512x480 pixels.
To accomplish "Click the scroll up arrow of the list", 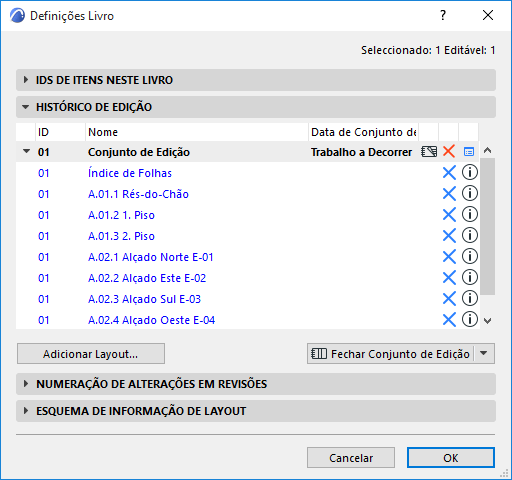I will point(488,150).
